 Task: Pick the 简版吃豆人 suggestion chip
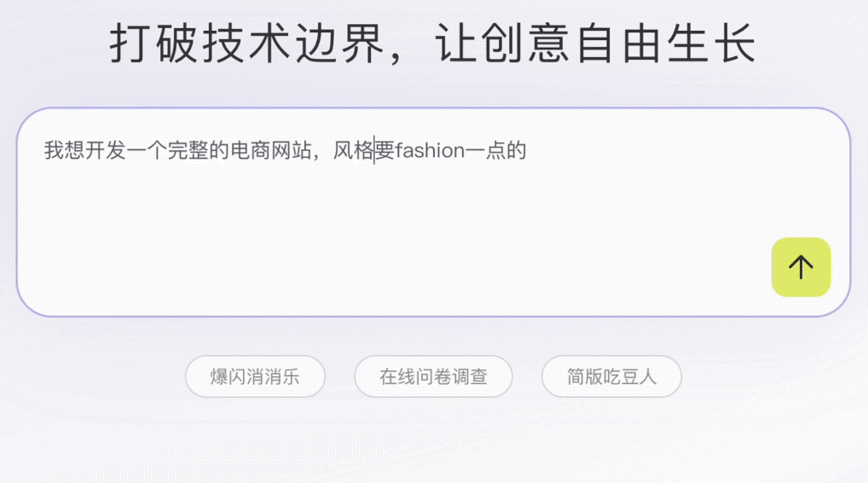(x=611, y=376)
